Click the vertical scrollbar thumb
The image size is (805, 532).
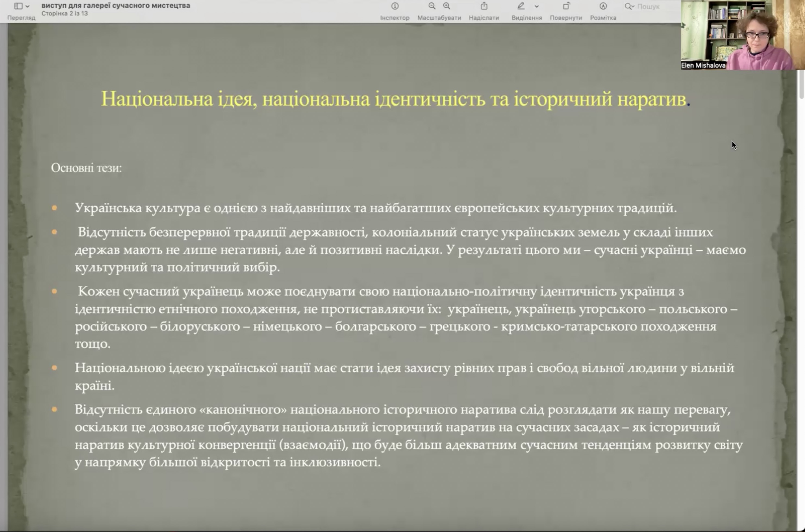click(802, 84)
